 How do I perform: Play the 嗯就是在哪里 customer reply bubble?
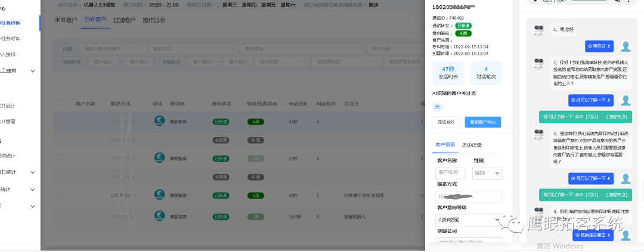(593, 235)
